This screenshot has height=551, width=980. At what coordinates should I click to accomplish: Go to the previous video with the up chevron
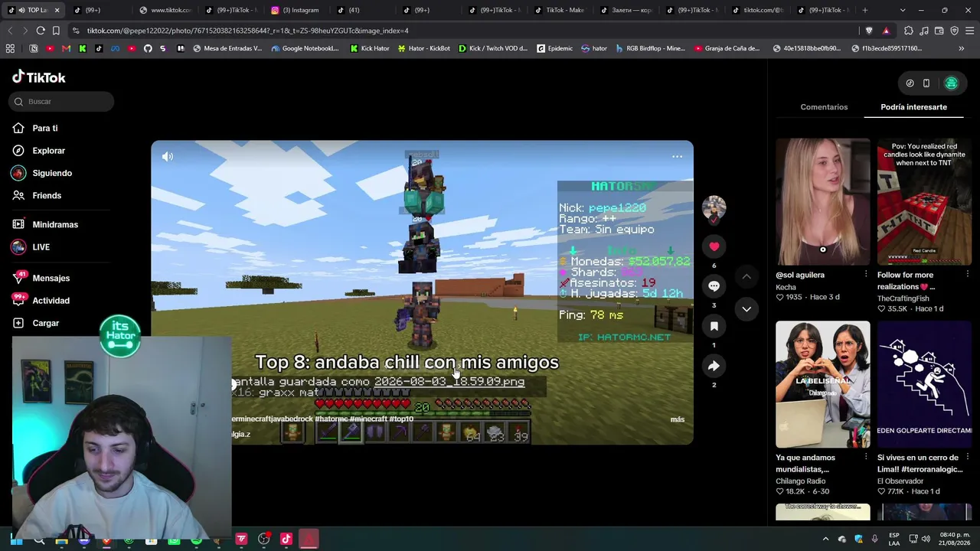pos(746,276)
